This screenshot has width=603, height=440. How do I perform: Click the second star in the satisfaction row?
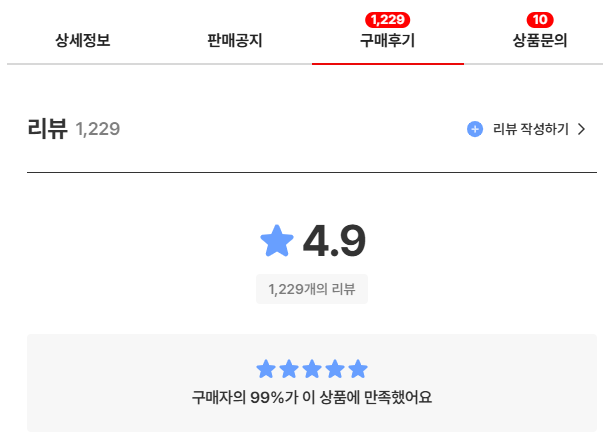tap(289, 369)
